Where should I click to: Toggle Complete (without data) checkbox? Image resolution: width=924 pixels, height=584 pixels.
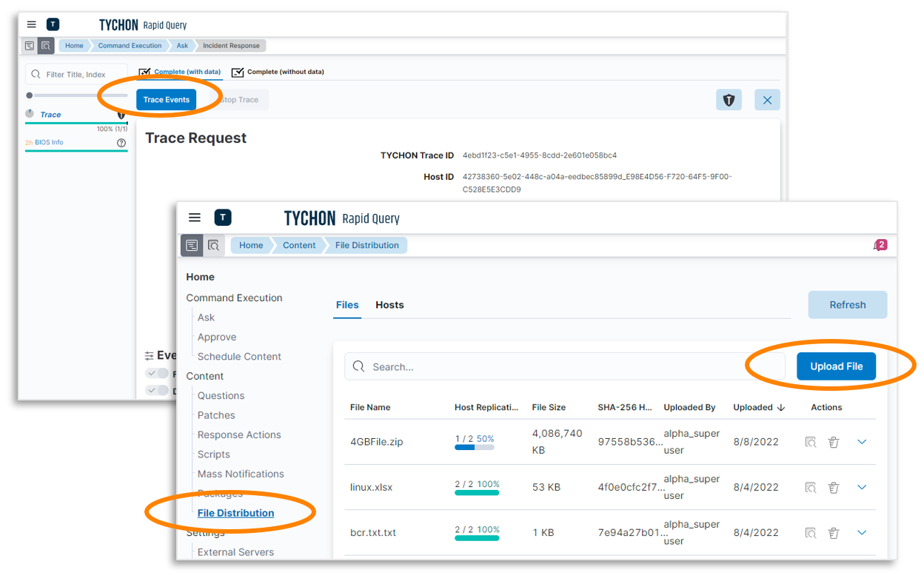[x=238, y=72]
